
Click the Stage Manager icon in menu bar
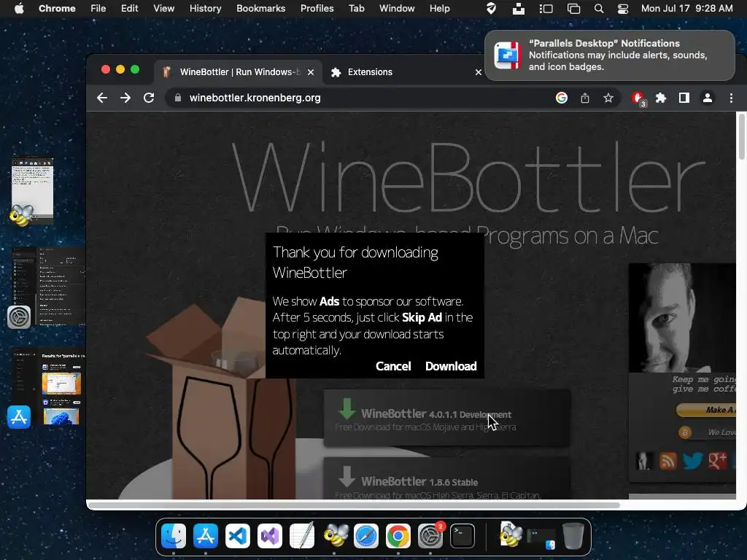[546, 9]
